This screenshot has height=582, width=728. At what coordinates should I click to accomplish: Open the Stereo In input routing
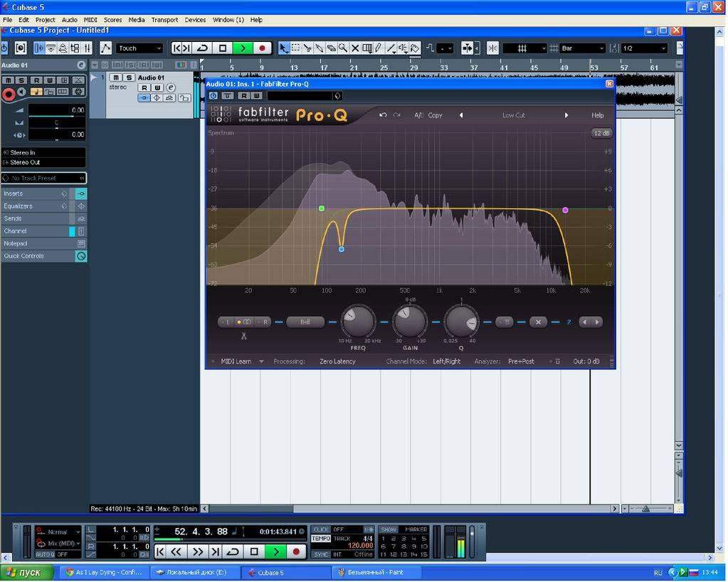point(43,153)
